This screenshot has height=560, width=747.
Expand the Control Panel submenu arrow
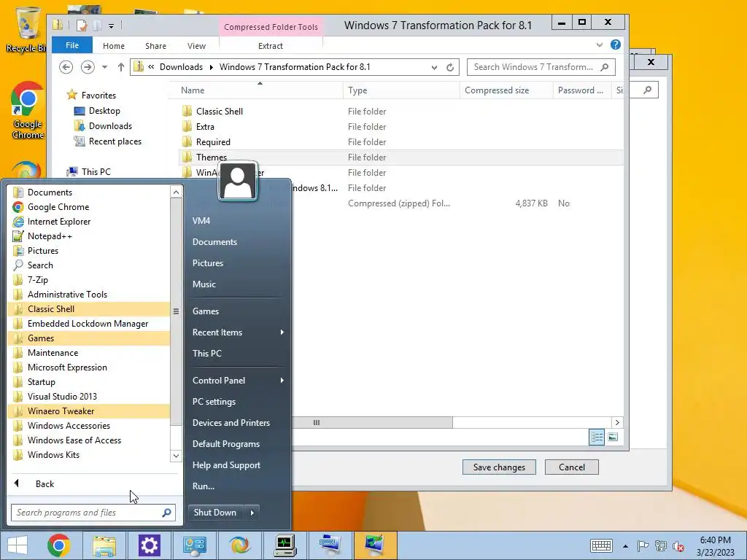pos(282,380)
